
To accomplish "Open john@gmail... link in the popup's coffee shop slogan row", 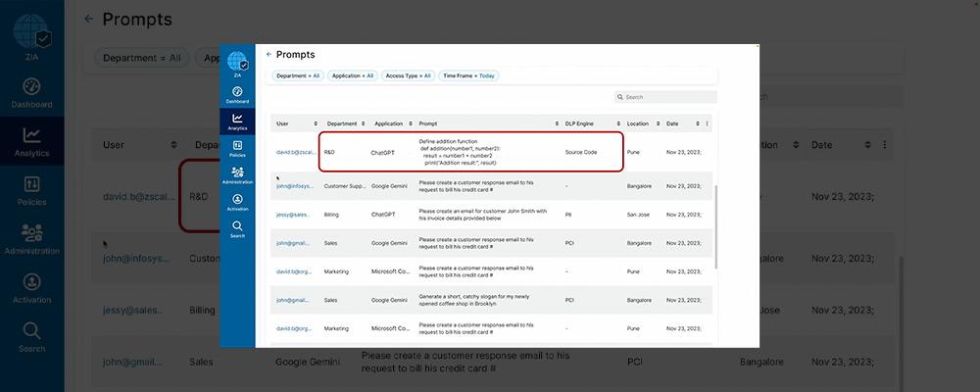I will pos(292,300).
